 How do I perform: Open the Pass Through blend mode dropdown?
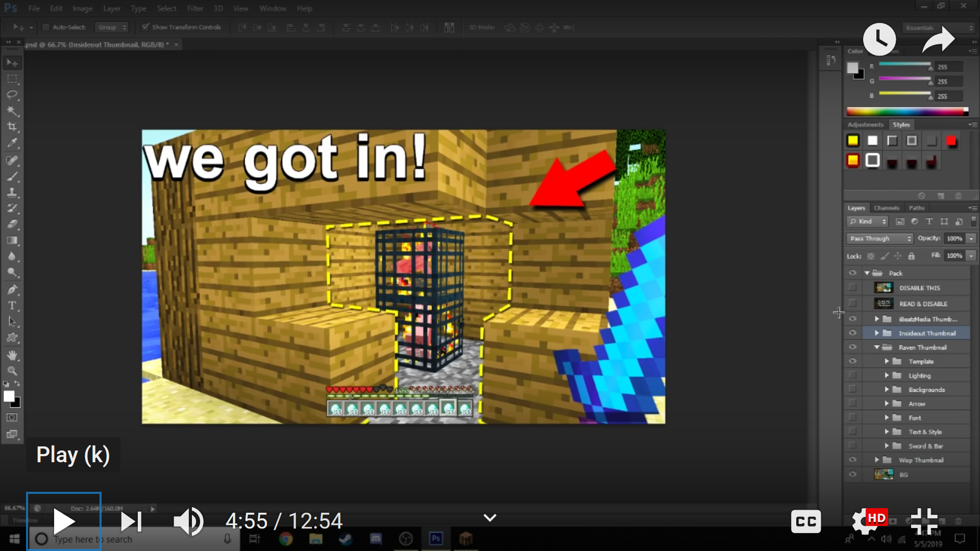tap(879, 238)
